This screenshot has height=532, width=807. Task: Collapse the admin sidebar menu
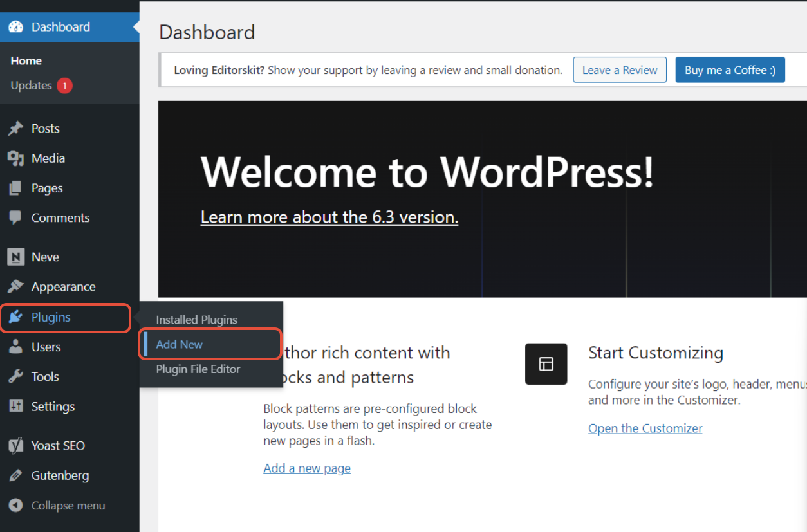coord(70,506)
